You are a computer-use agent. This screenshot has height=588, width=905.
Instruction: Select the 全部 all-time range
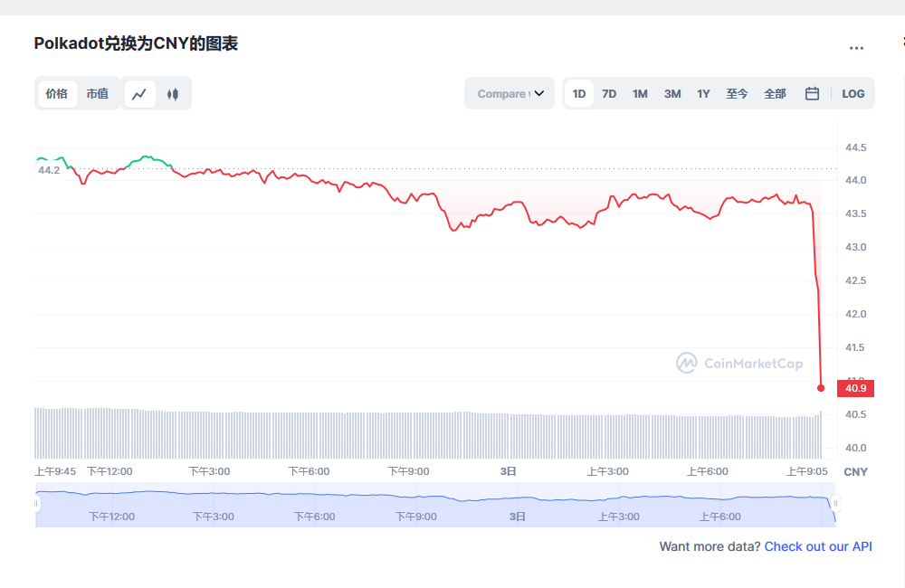pyautogui.click(x=776, y=94)
